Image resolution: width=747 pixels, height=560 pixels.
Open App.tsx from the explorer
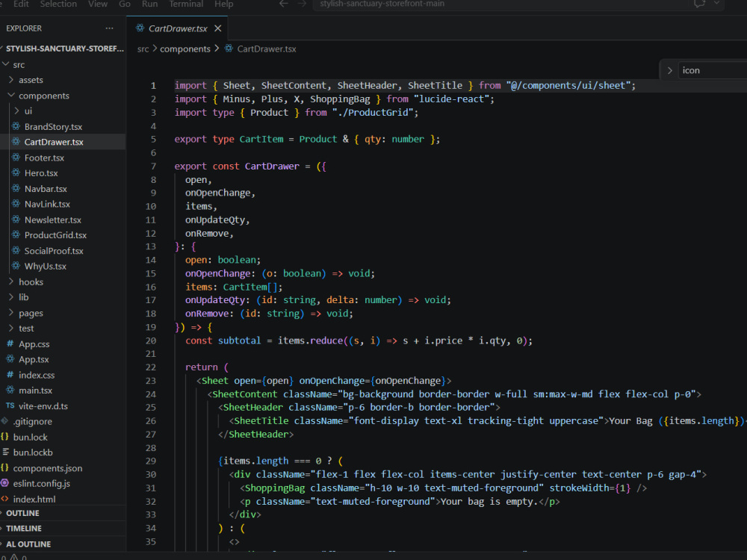coord(34,359)
